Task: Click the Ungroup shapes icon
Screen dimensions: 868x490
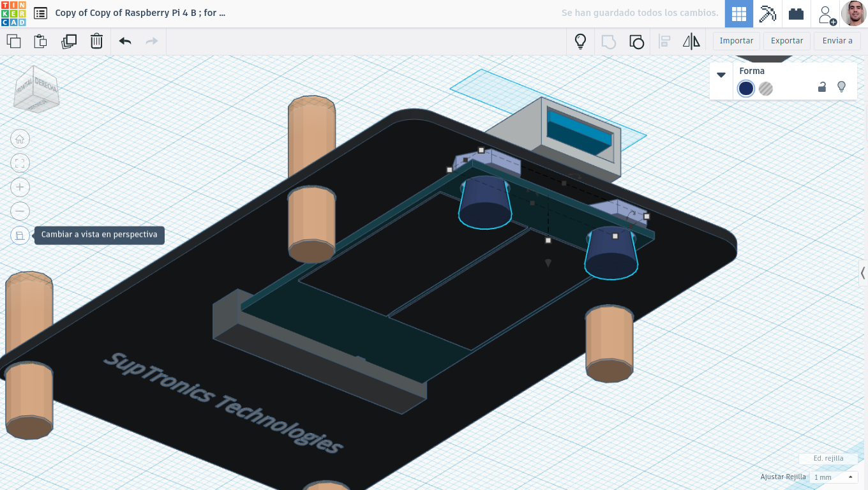Action: point(636,41)
